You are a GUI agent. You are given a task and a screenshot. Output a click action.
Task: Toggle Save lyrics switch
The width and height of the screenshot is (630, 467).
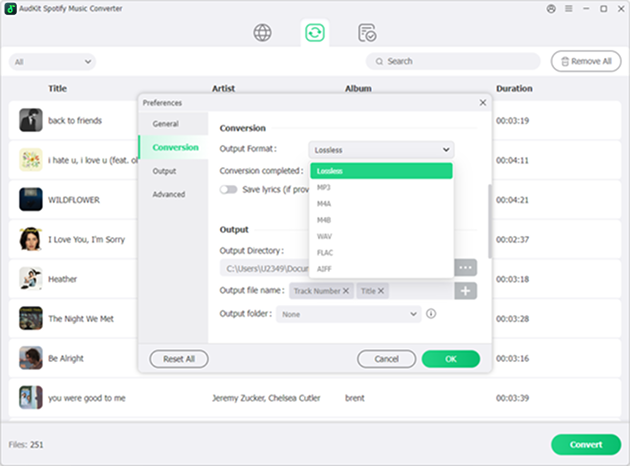(x=229, y=189)
